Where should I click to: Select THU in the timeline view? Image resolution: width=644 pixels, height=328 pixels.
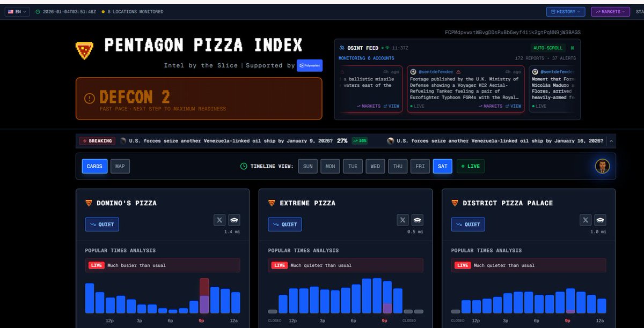coord(398,166)
